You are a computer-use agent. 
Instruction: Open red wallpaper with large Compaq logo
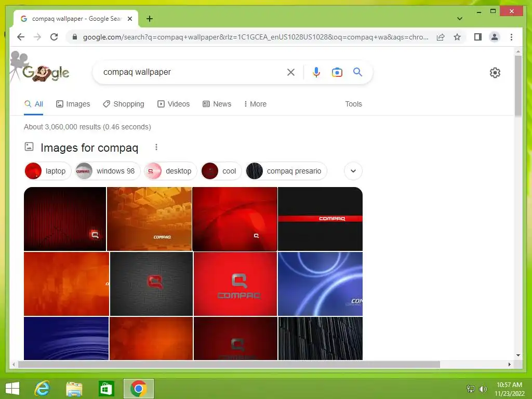point(235,284)
